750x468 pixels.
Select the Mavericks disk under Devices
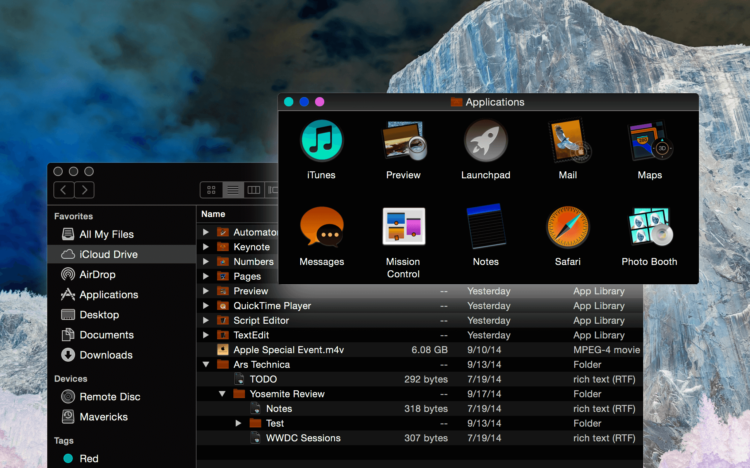tap(121, 417)
